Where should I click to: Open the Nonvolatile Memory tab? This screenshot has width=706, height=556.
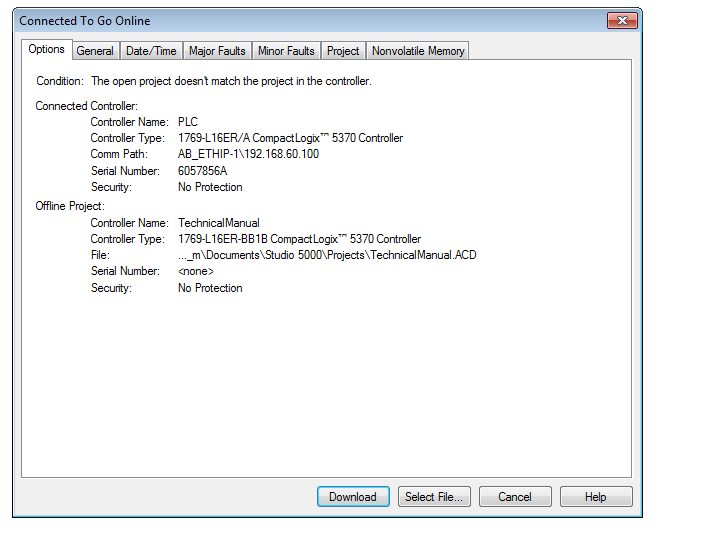click(418, 51)
